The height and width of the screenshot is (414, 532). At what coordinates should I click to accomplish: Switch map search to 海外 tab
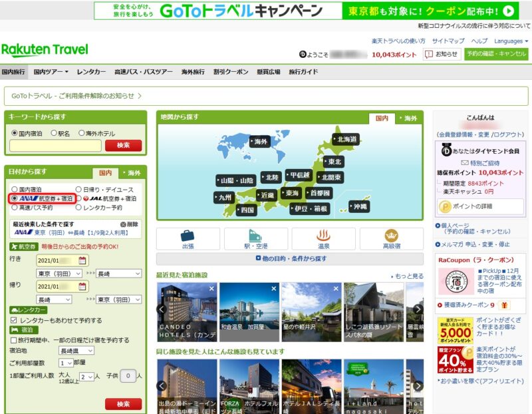[408, 118]
